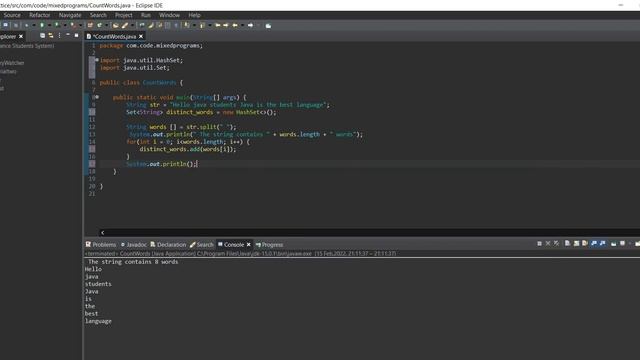Jump to Next Annotation in the toolbar
This screenshot has width=640, height=360.
point(186,25)
